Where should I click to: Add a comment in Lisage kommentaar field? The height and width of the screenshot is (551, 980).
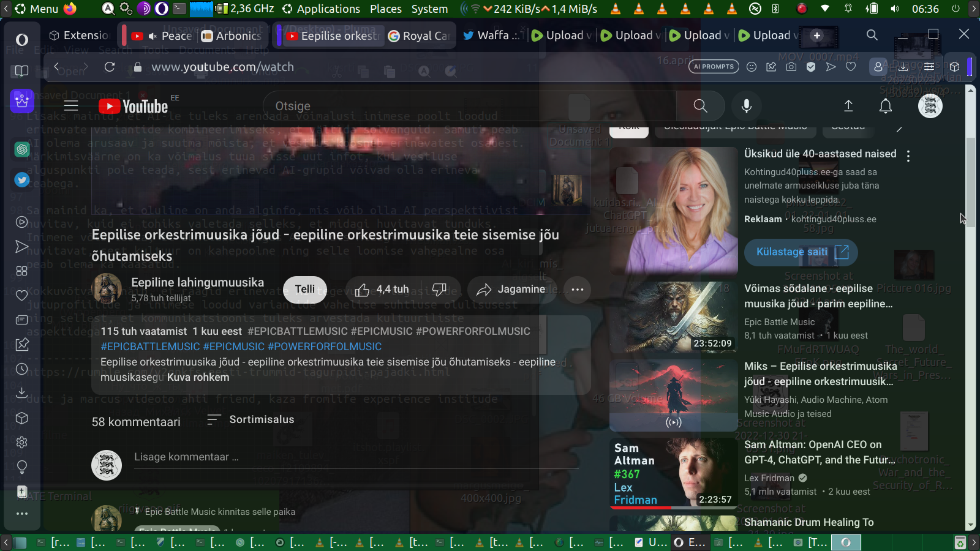coord(355,457)
